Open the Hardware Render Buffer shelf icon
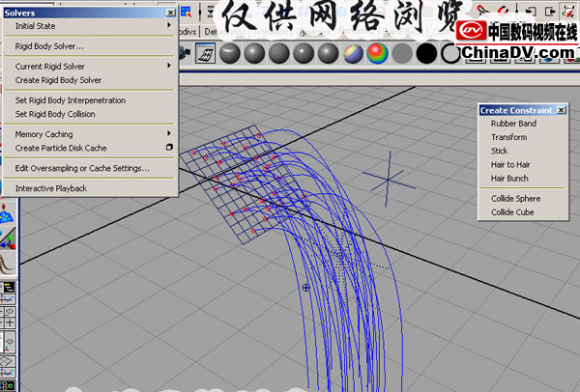Screen dimensions: 580x392 click(205, 53)
